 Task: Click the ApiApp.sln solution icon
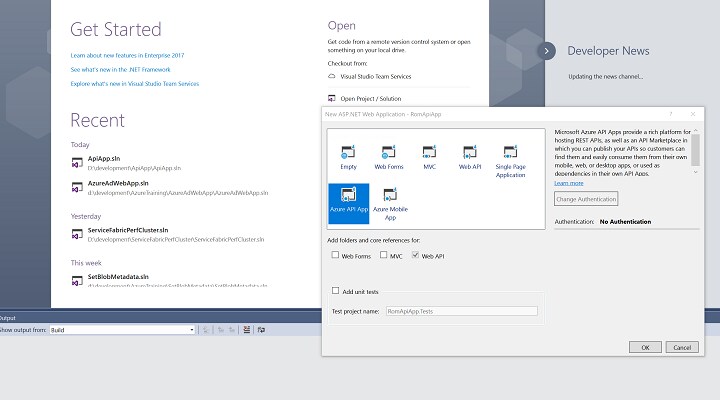click(x=77, y=163)
